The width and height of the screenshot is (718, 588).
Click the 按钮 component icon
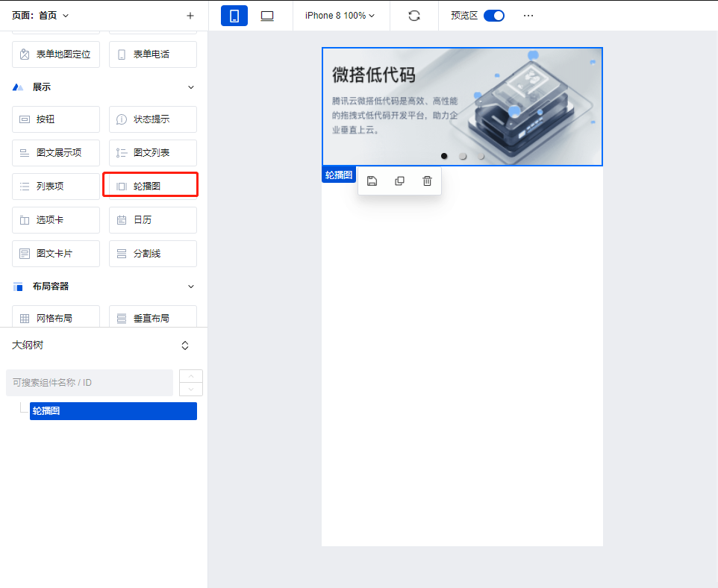point(25,119)
